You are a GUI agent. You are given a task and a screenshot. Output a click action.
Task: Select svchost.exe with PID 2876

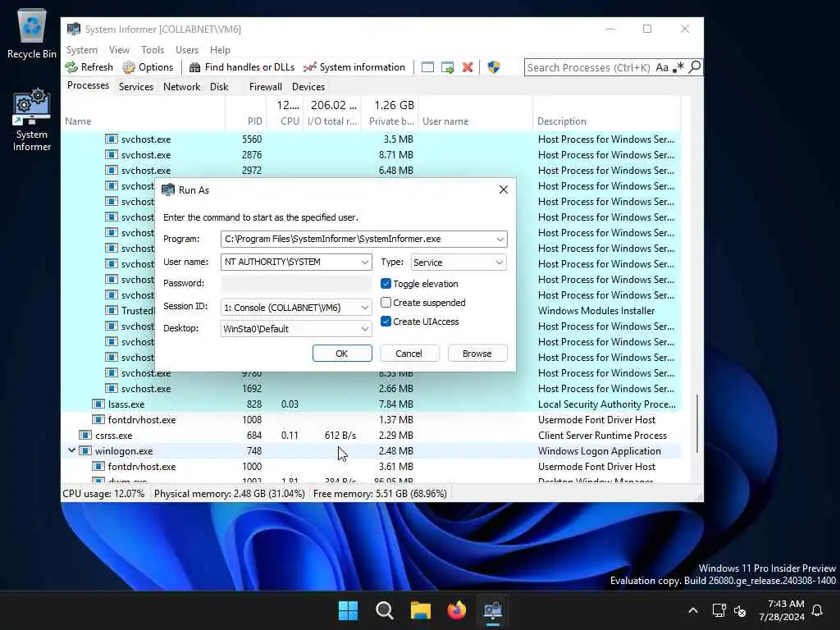tap(371, 154)
